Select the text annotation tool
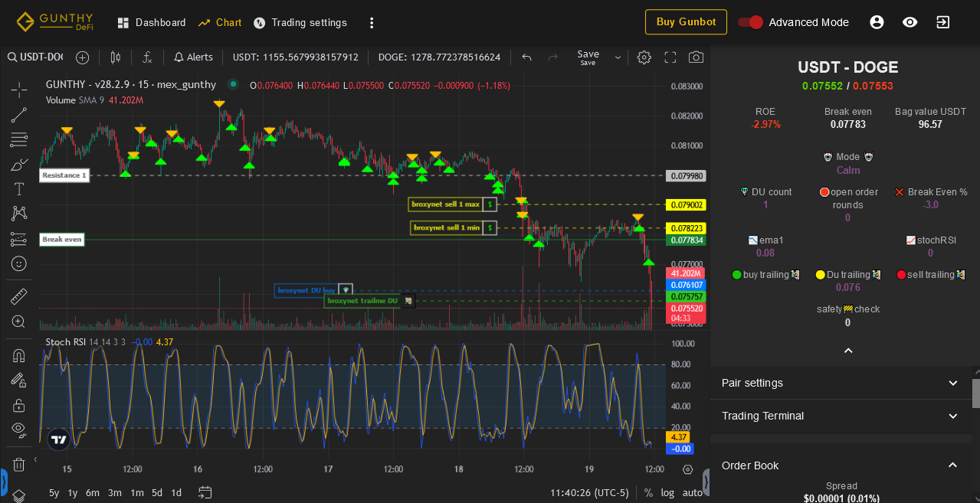 (x=19, y=189)
